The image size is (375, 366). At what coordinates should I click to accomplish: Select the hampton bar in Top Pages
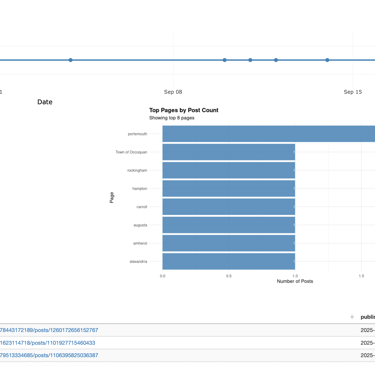click(x=229, y=189)
